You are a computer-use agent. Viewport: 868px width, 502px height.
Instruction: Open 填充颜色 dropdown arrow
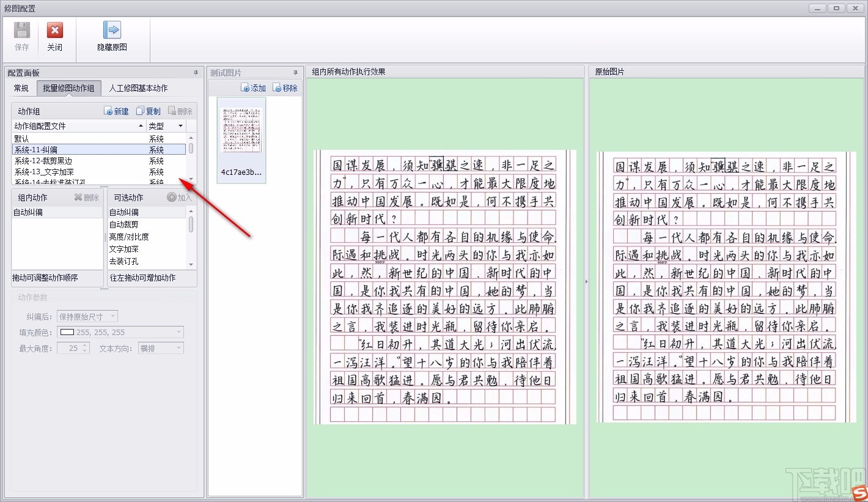178,333
